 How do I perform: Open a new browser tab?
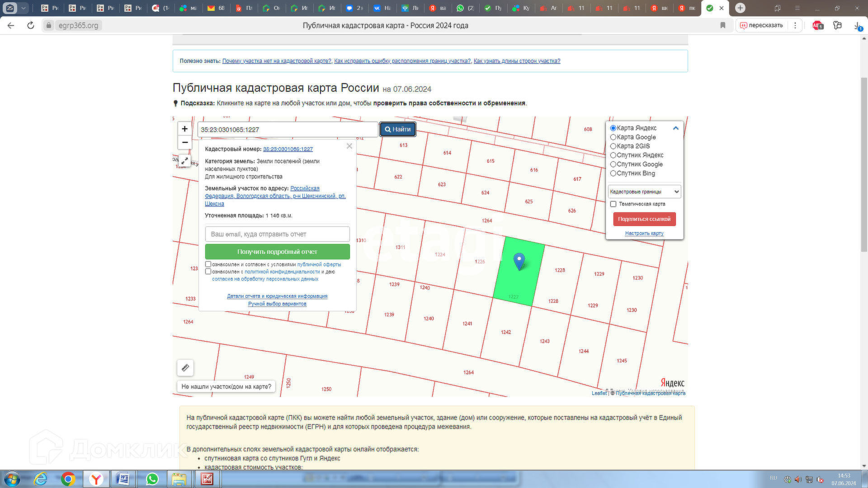click(x=740, y=8)
